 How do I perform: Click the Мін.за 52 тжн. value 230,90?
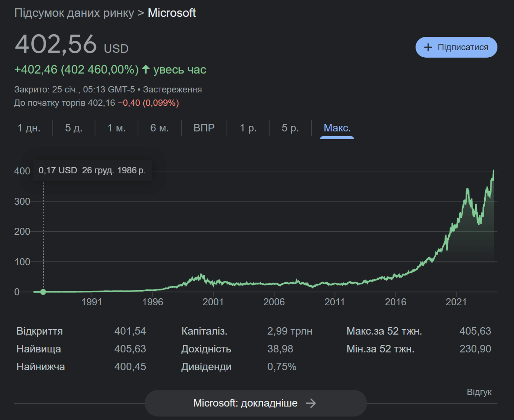[475, 349]
